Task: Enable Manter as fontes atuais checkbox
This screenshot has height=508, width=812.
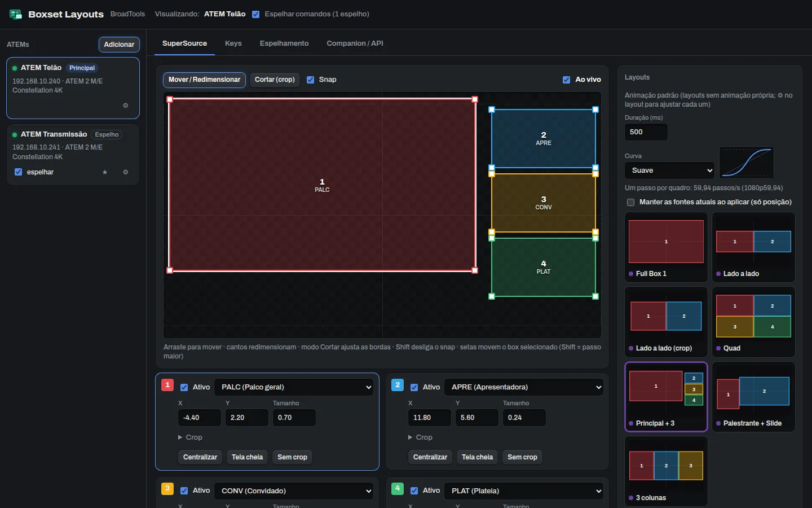Action: [x=630, y=202]
